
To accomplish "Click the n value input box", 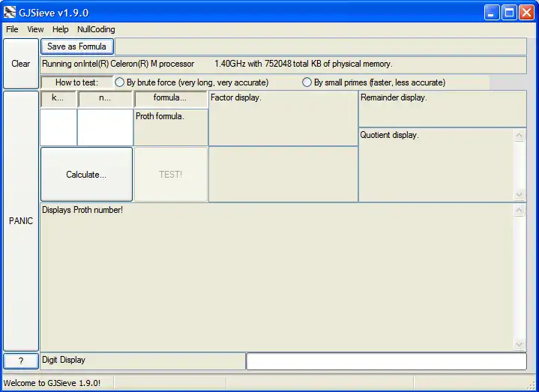I will coord(105,127).
